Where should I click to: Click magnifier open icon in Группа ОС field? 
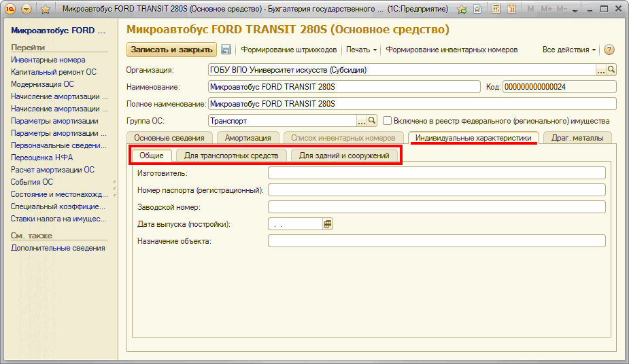tap(372, 120)
